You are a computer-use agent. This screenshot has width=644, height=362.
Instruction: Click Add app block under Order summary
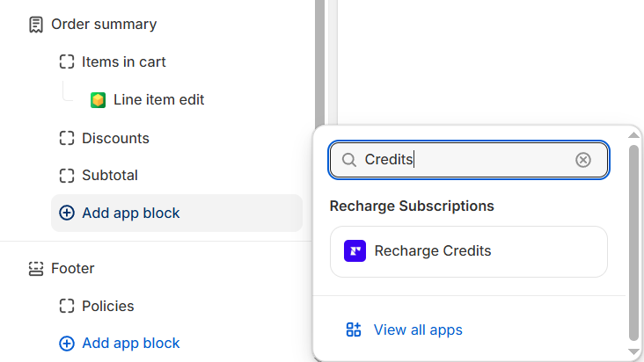pos(177,214)
